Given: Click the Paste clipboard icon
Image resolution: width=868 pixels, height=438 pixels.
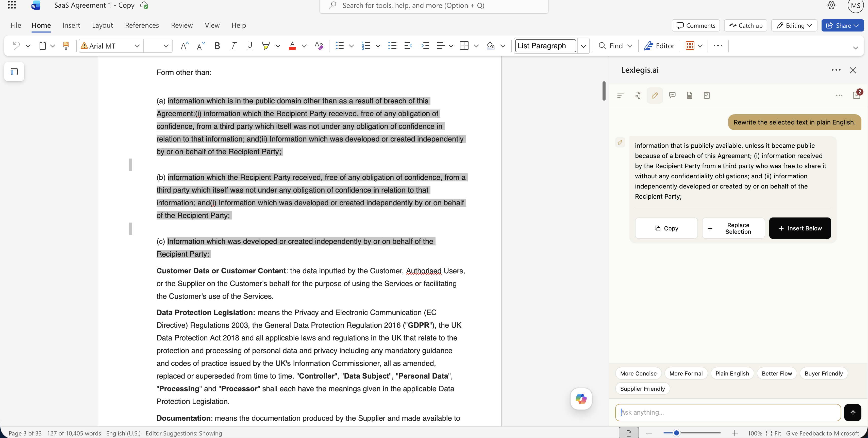Looking at the screenshot, I should 42,45.
